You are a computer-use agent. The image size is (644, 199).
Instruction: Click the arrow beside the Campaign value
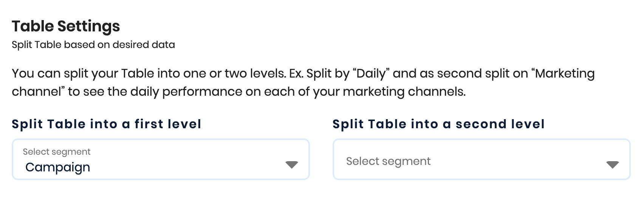(291, 165)
